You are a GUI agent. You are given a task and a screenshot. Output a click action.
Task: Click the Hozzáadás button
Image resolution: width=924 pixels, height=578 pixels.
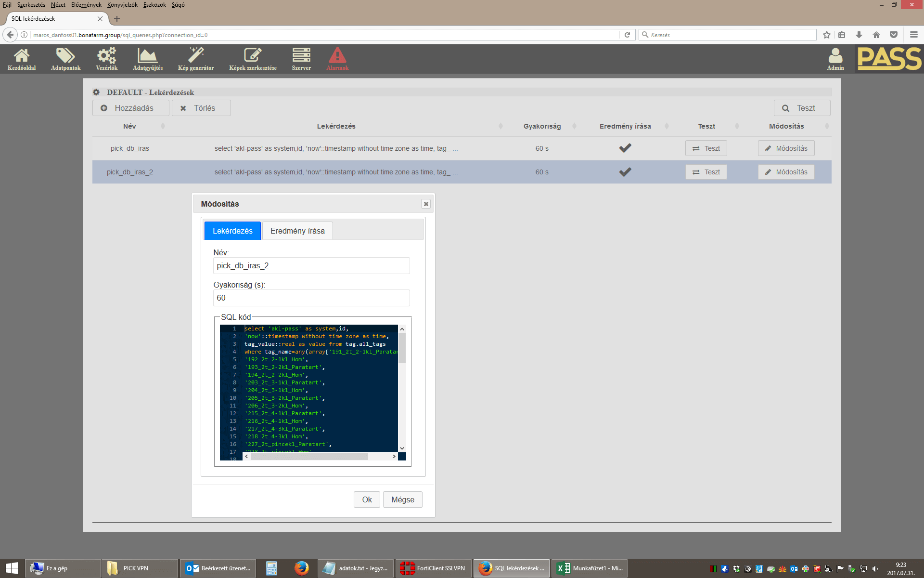pos(131,108)
